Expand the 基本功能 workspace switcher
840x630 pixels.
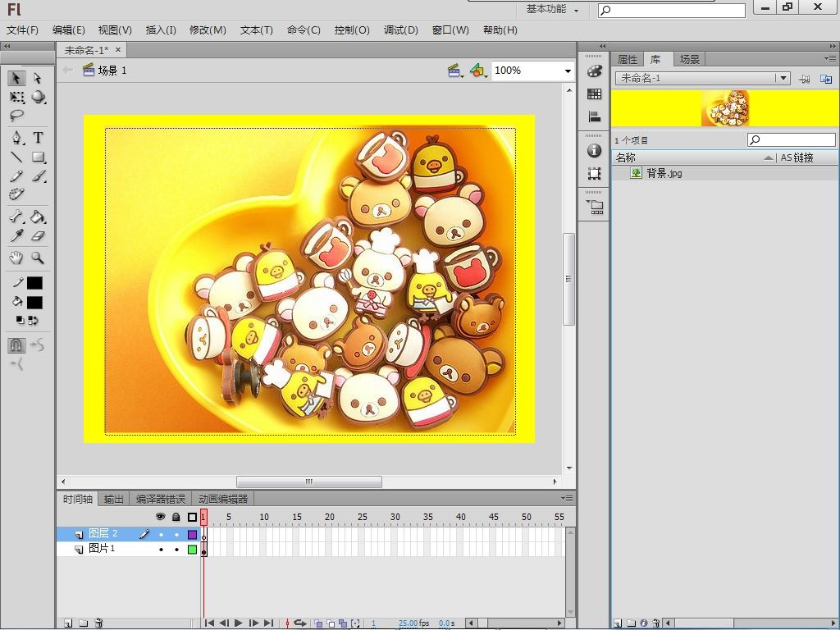[x=552, y=9]
